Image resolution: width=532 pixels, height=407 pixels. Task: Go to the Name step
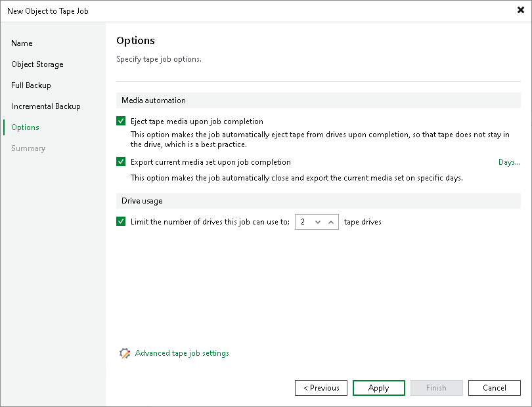(22, 43)
